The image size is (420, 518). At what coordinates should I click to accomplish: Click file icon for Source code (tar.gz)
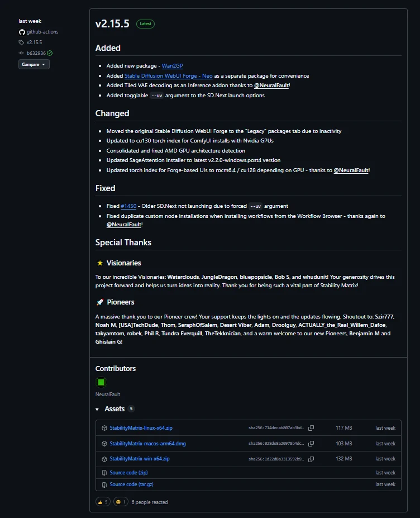pos(104,484)
